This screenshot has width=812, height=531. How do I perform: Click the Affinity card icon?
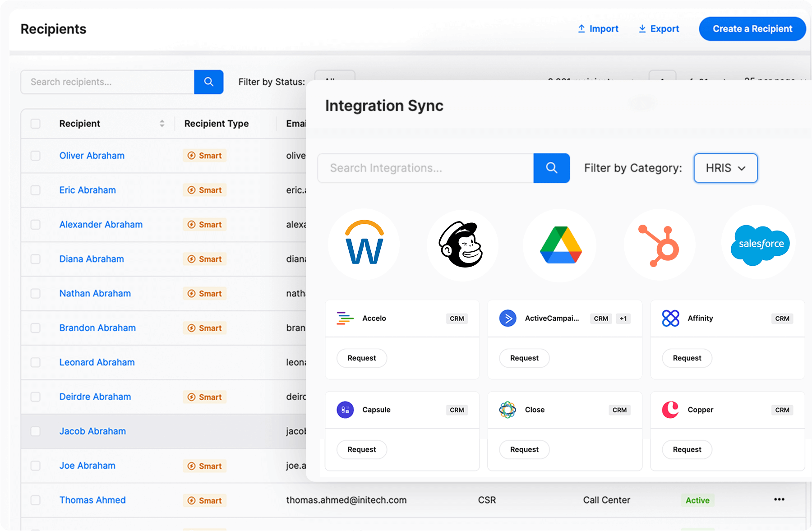coord(671,319)
